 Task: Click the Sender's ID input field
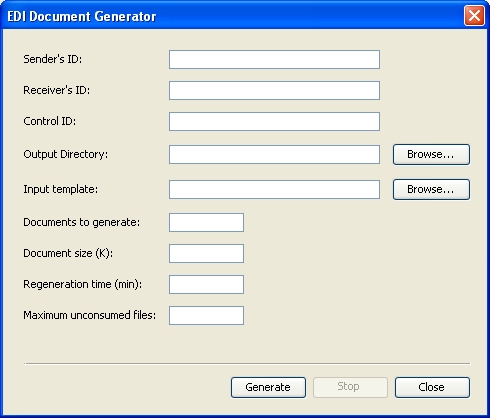click(274, 60)
